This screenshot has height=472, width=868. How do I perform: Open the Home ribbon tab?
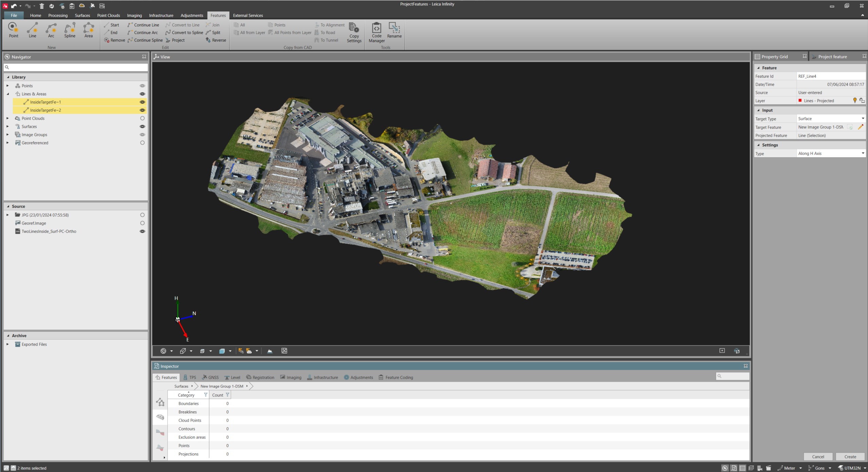coord(35,15)
